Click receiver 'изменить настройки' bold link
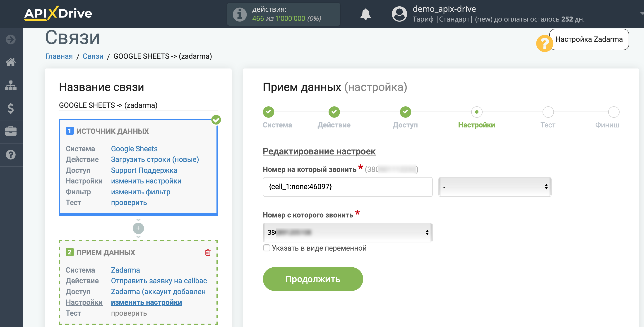The height and width of the screenshot is (327, 644). [x=147, y=302]
